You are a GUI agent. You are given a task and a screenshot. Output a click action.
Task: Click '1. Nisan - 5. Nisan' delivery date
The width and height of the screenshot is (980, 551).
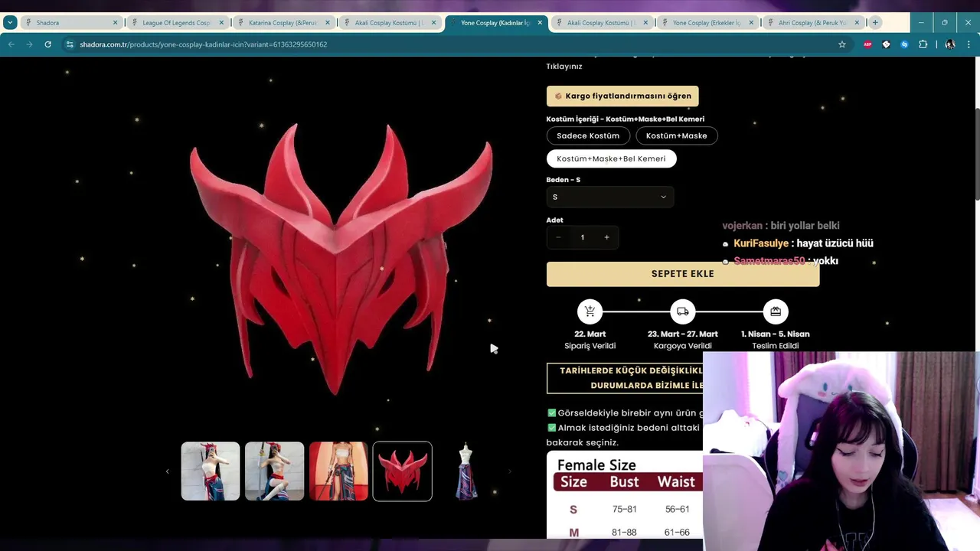tap(776, 334)
